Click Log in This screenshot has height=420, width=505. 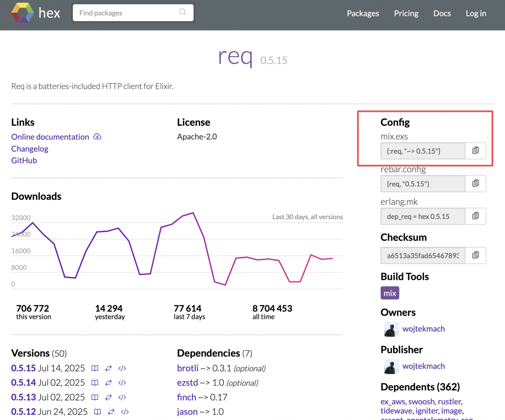476,13
